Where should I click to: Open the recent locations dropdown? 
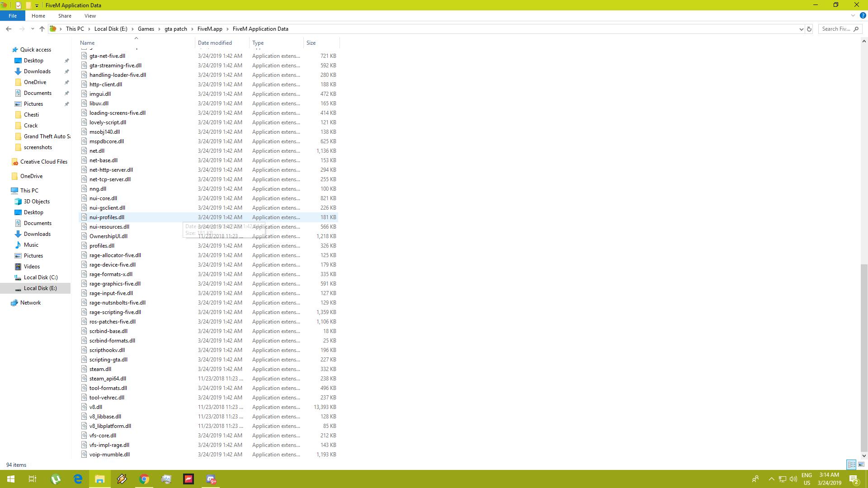coord(33,29)
